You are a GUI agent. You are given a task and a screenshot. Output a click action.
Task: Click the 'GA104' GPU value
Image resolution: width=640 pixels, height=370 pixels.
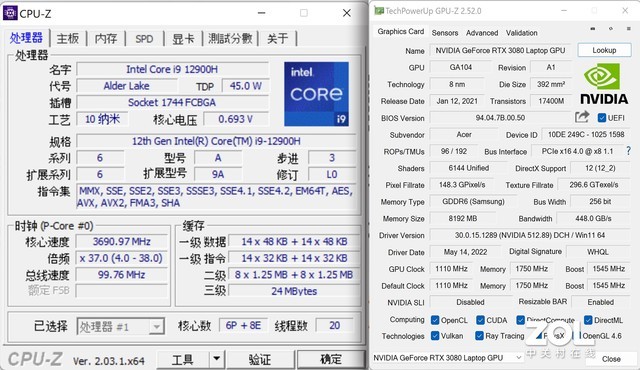[x=461, y=67]
